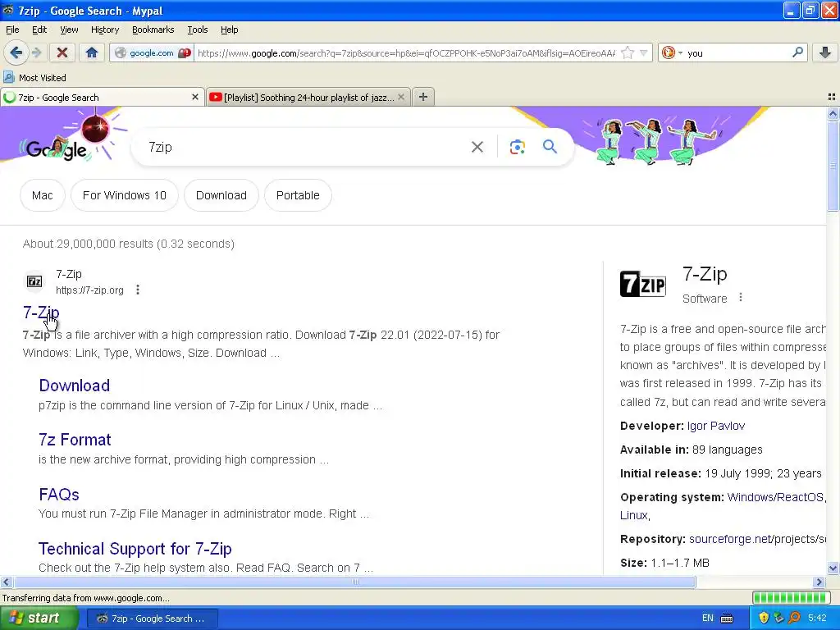Image resolution: width=840 pixels, height=630 pixels.
Task: Bookmark this page with the star icon
Action: coord(628,52)
